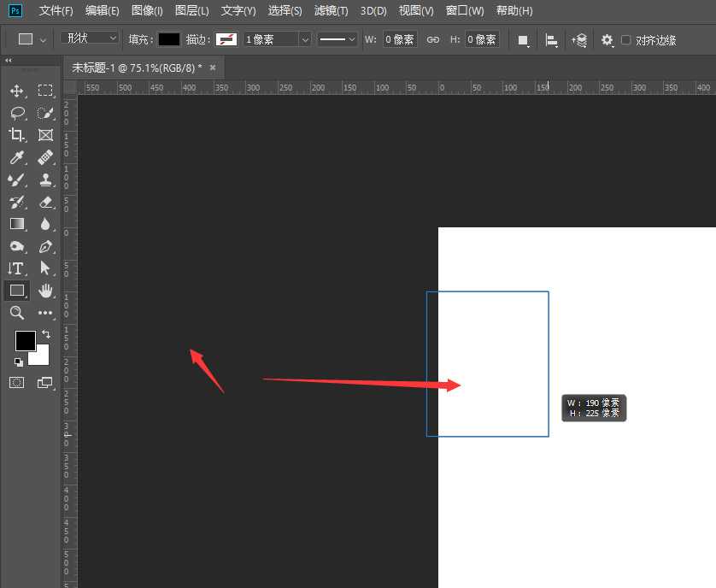The height and width of the screenshot is (588, 716).
Task: Select the Clone Stamp tool
Action: click(x=45, y=179)
